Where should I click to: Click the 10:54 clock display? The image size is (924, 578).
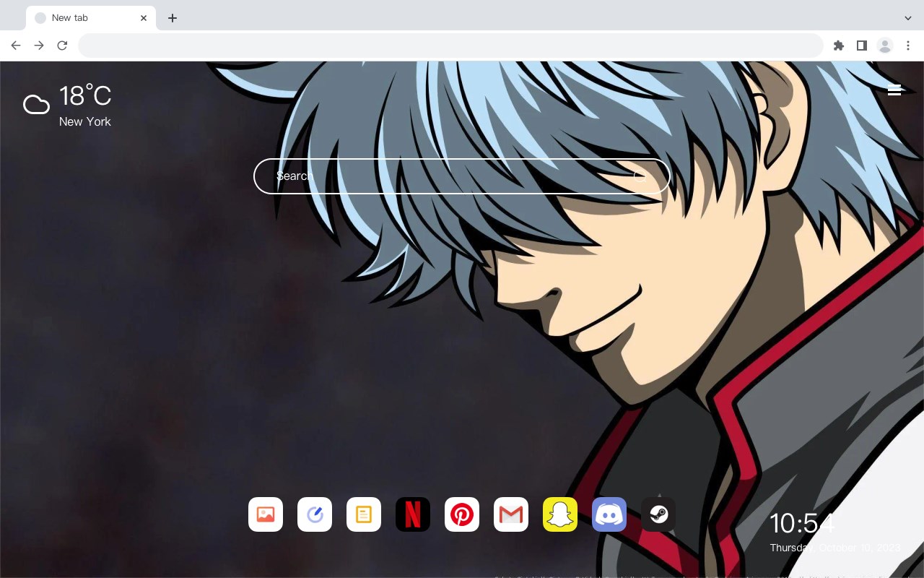point(802,524)
